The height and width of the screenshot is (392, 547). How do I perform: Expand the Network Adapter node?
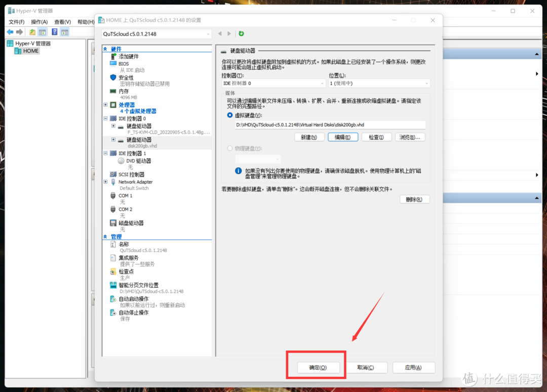[105, 182]
